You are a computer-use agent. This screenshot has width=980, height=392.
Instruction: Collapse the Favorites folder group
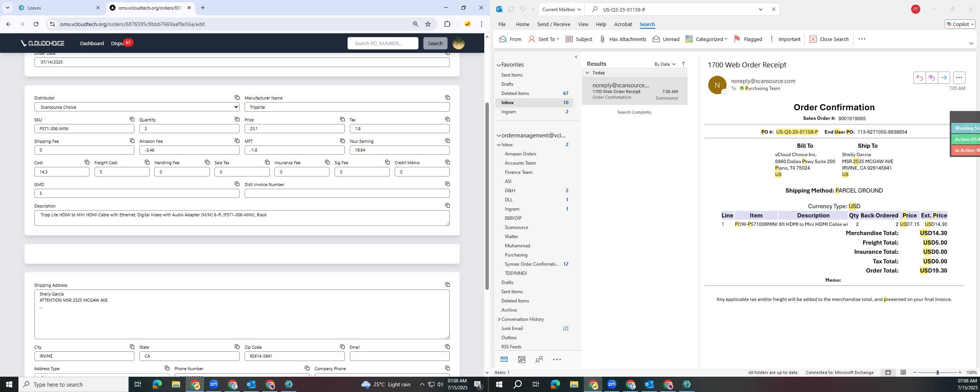point(499,65)
